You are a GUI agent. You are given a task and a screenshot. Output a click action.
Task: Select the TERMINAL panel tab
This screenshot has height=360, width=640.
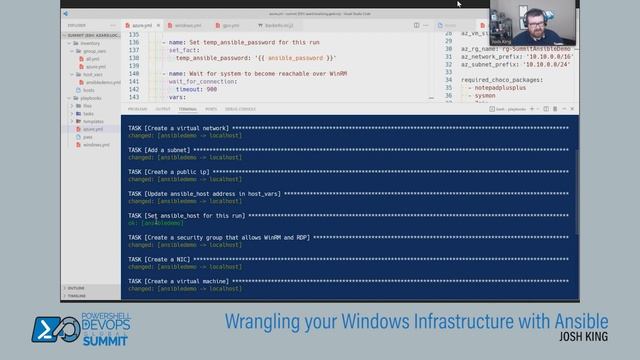coord(187,109)
